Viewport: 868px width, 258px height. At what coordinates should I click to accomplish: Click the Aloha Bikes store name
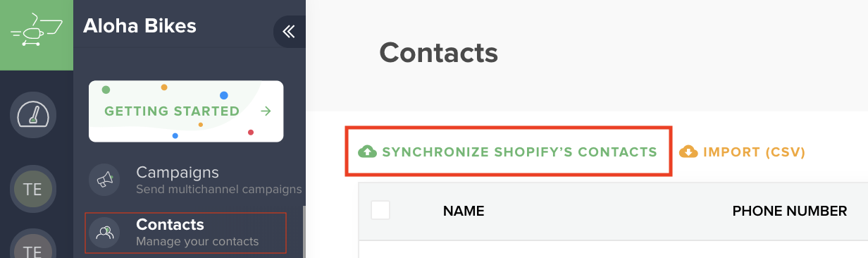[139, 26]
